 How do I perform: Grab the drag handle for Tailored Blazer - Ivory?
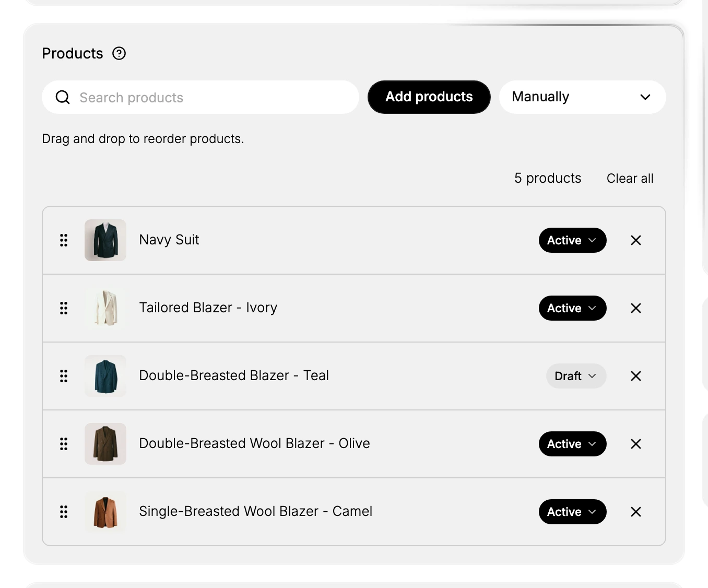[64, 308]
